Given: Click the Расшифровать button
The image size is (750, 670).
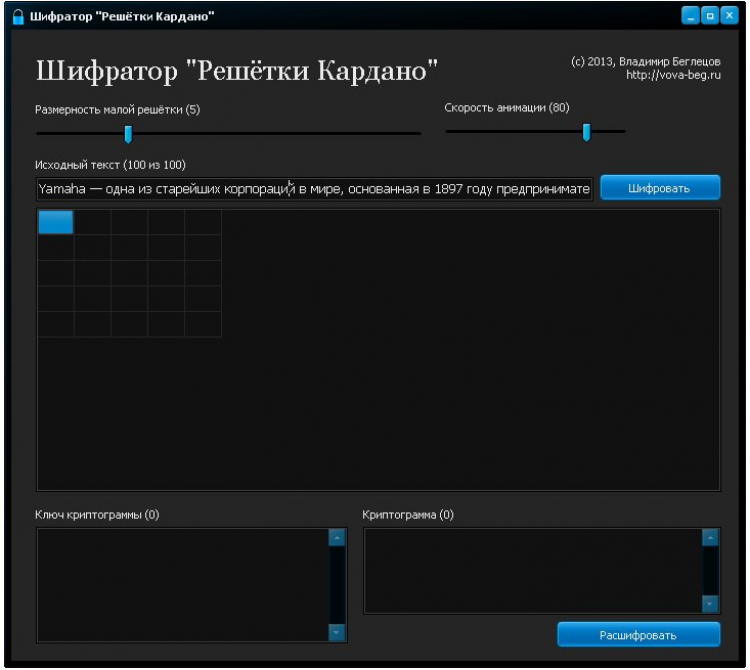Looking at the screenshot, I should click(x=638, y=635).
